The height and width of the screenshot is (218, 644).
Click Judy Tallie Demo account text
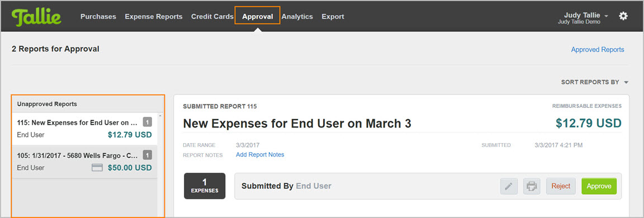(579, 22)
